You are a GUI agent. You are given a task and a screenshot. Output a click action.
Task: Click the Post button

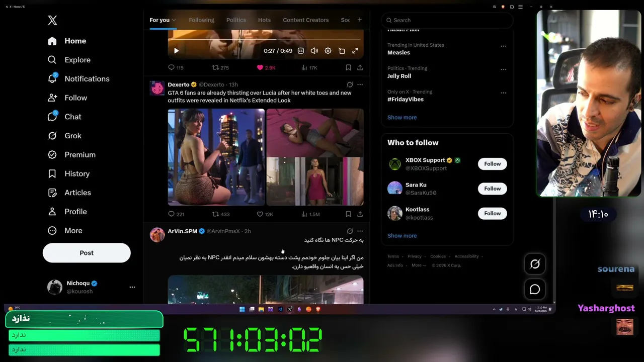pyautogui.click(x=87, y=253)
